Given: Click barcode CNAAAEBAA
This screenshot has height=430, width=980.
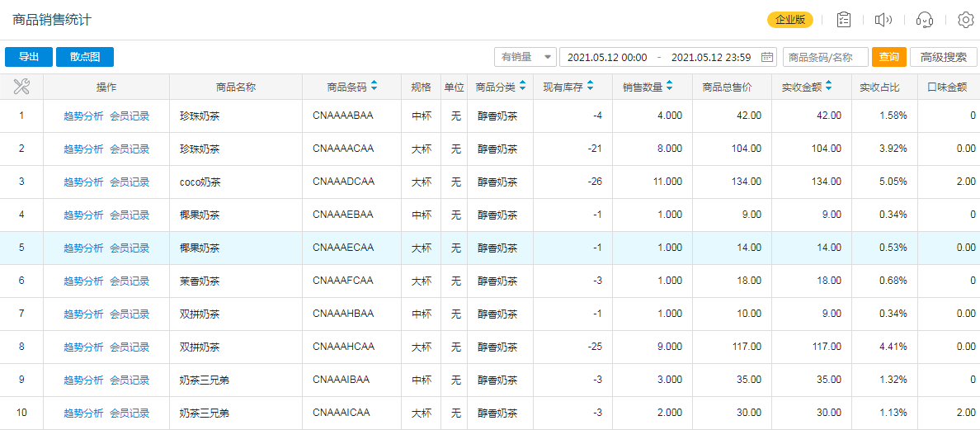Looking at the screenshot, I should pyautogui.click(x=343, y=215).
